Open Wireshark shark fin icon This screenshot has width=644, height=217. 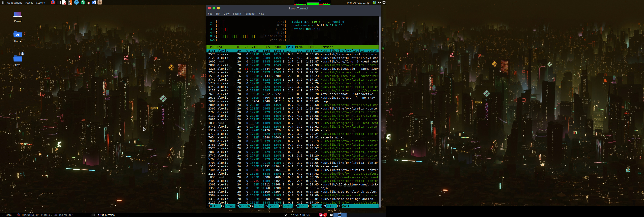point(76,2)
